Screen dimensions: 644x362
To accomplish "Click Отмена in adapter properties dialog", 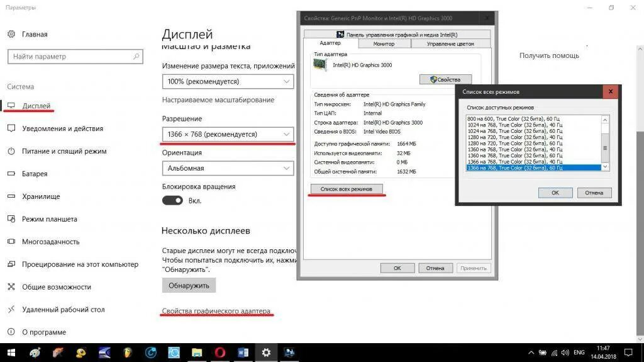I will point(435,268).
